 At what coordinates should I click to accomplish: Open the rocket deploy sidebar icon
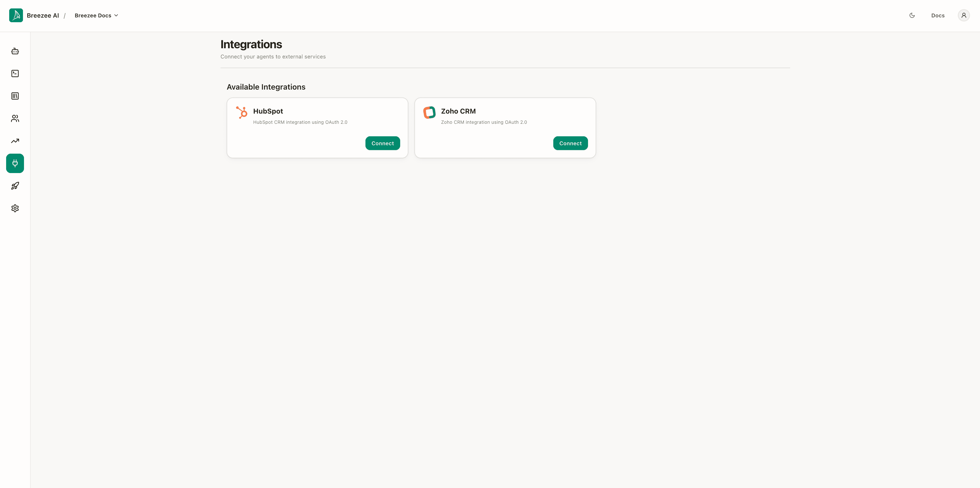[x=15, y=186]
